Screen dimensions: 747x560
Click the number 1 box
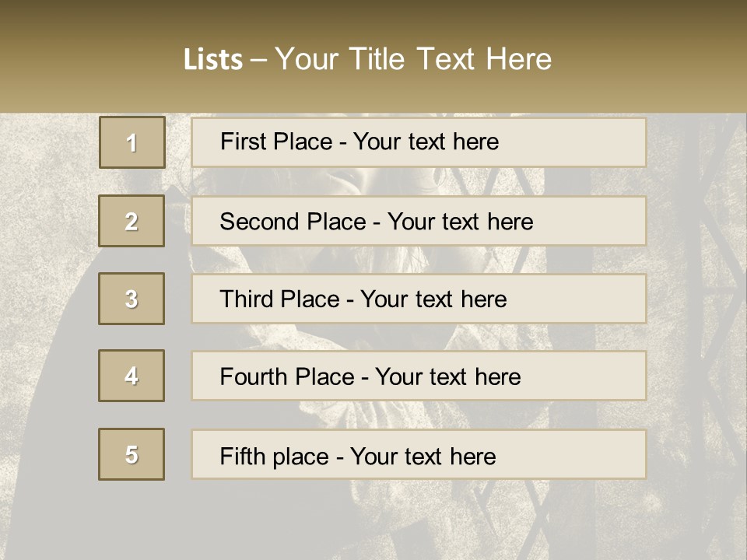pyautogui.click(x=132, y=142)
